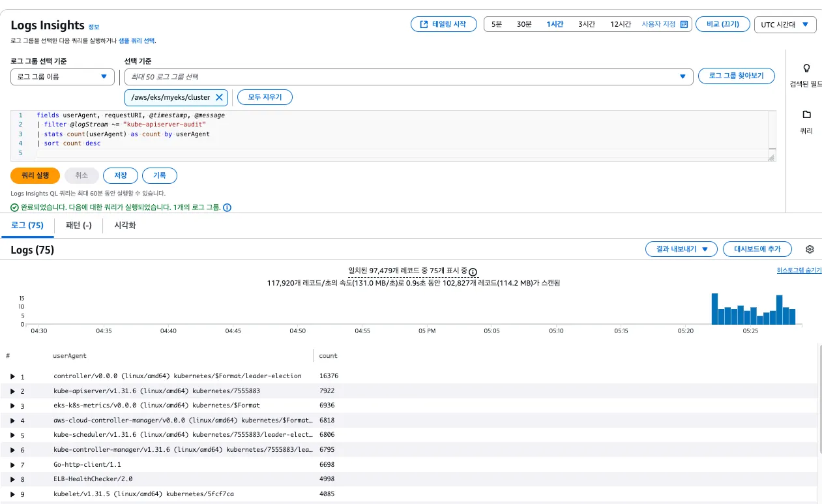Expand row 4 aws-cloud-controller-manager entry
The height and width of the screenshot is (504, 822).
click(x=12, y=421)
